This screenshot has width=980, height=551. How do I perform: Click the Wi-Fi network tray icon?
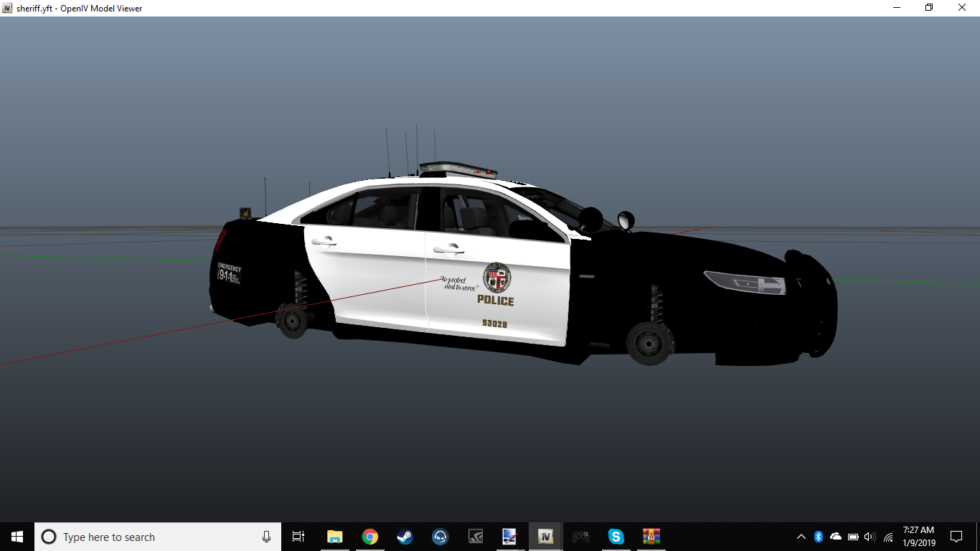click(888, 537)
